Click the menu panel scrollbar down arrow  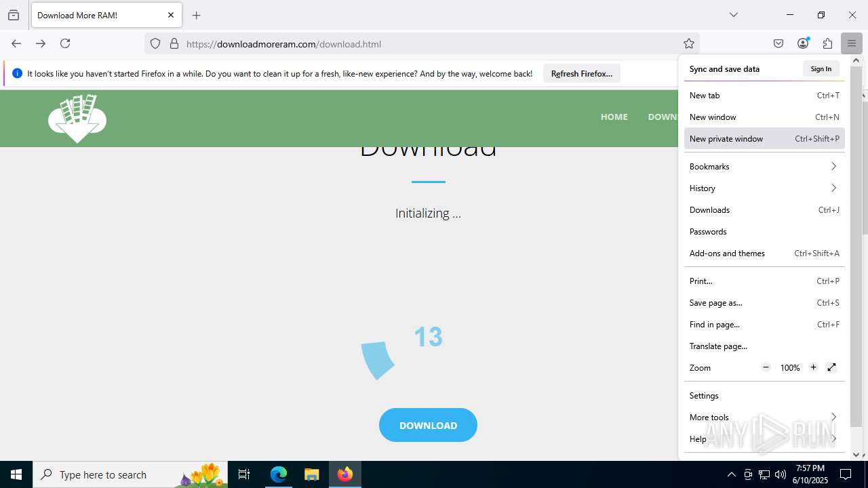(x=856, y=455)
